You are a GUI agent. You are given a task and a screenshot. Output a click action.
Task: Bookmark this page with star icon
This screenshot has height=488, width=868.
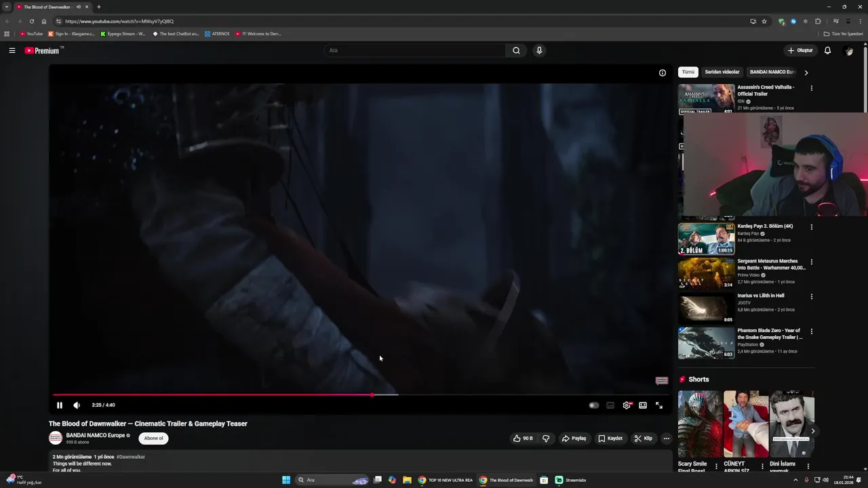tap(764, 21)
